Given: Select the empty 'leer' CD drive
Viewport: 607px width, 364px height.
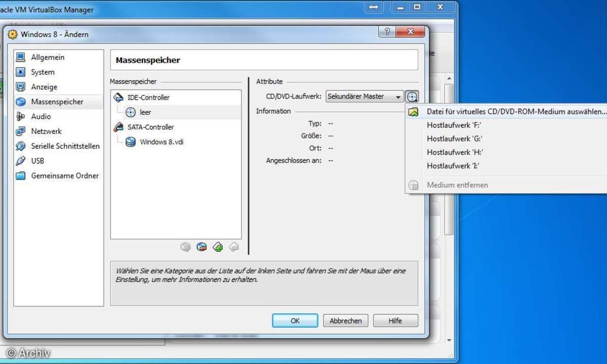Looking at the screenshot, I should tap(145, 112).
